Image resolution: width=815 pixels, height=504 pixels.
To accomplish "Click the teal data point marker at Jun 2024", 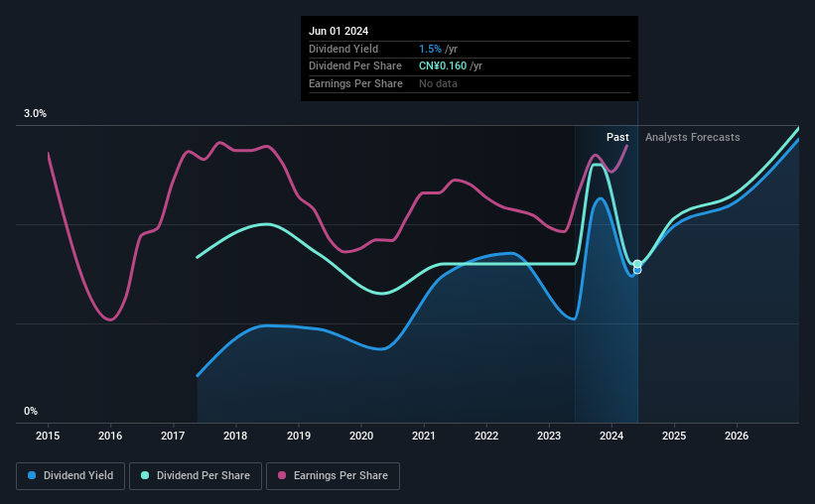I will 637,264.
